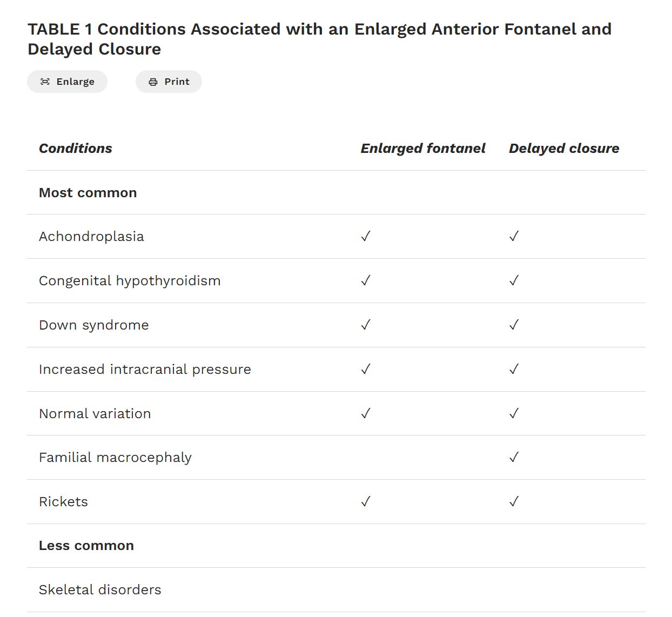Click the Print button label
672x617 pixels.
coord(177,82)
